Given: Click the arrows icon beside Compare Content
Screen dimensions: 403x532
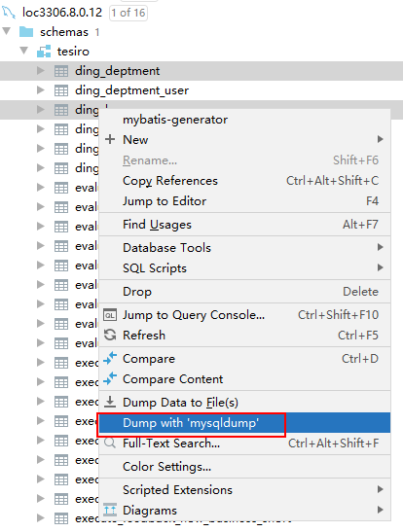Looking at the screenshot, I should (110, 378).
